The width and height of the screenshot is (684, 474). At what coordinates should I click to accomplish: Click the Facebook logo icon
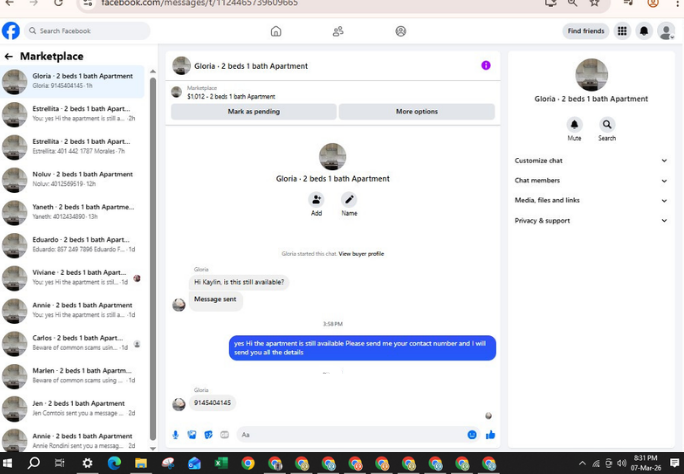pos(11,31)
